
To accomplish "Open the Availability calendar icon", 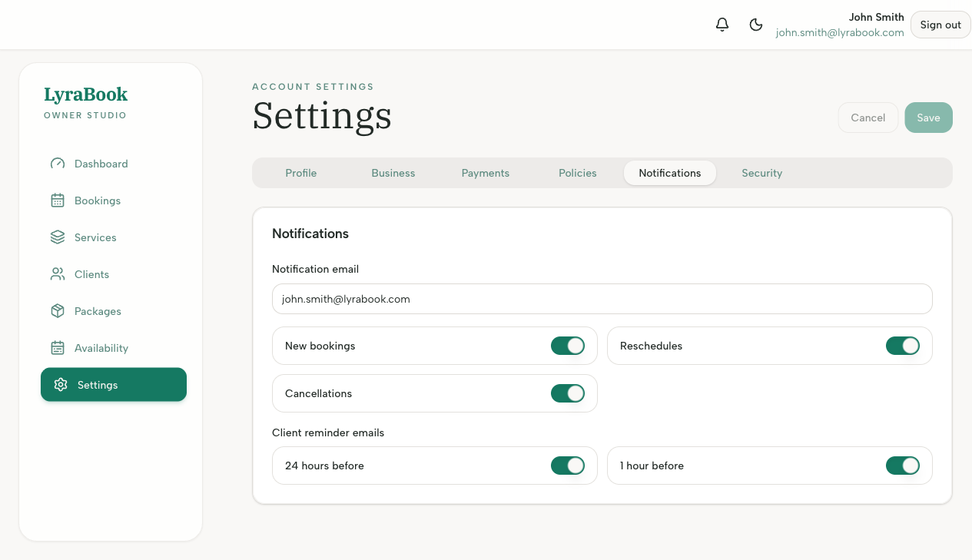I will point(58,348).
